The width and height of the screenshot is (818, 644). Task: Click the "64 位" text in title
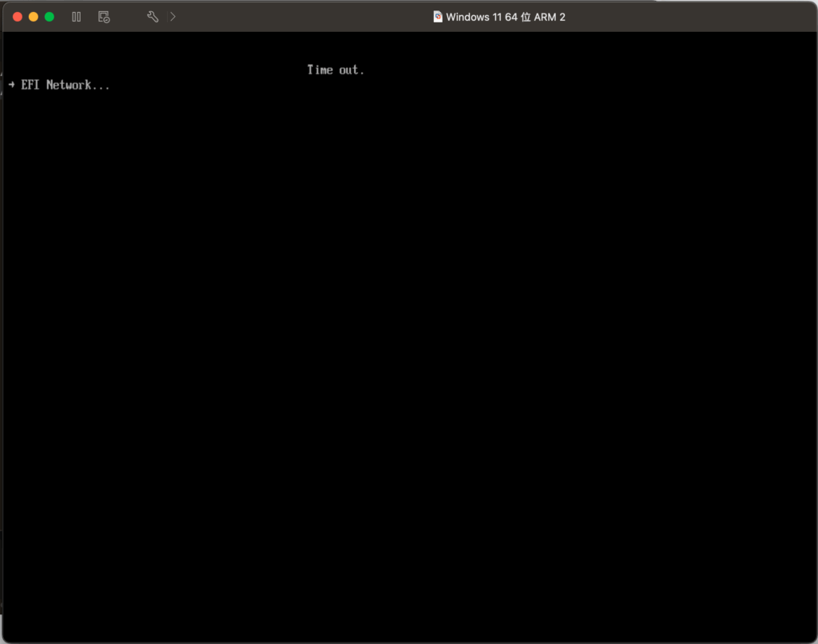(x=518, y=17)
